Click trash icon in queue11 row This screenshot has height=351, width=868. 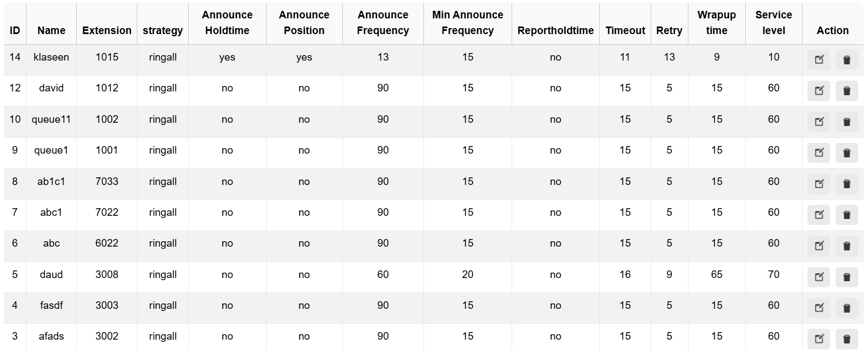pos(846,122)
